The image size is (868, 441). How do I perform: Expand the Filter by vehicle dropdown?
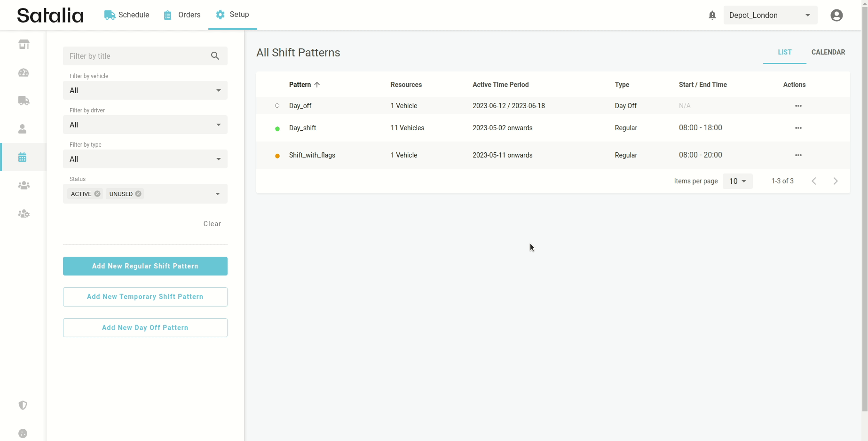(145, 90)
